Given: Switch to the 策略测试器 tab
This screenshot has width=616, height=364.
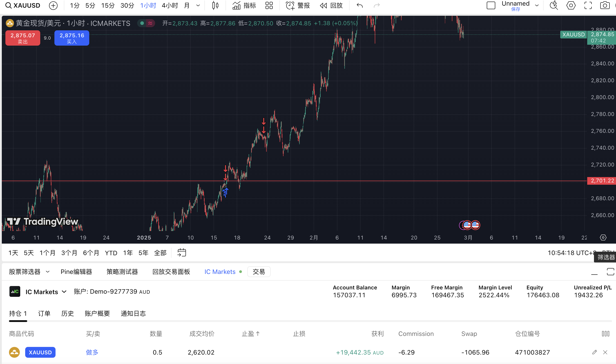Looking at the screenshot, I should [122, 272].
